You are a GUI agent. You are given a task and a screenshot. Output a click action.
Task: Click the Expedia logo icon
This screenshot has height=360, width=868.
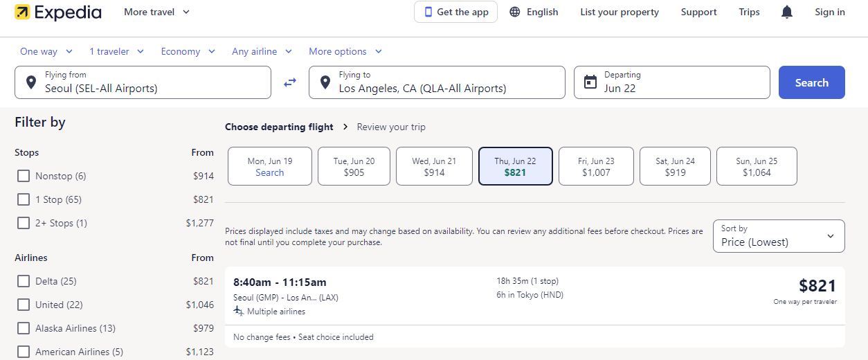click(x=22, y=12)
